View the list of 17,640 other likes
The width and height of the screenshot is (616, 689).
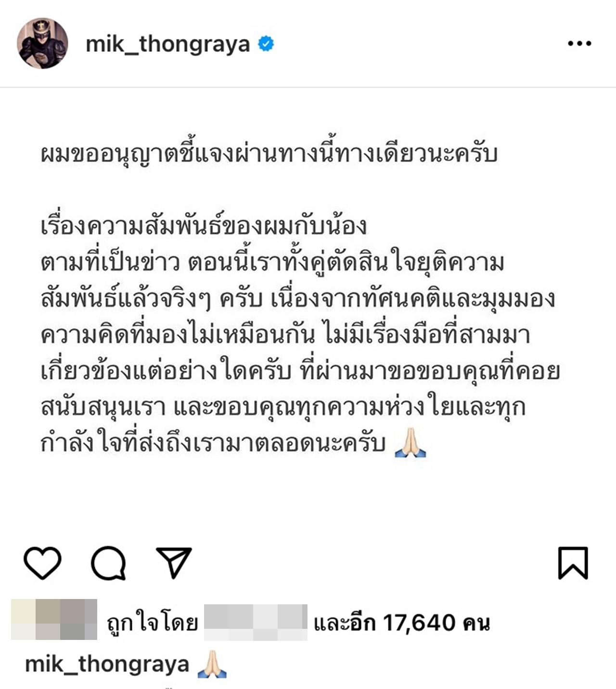402,623
